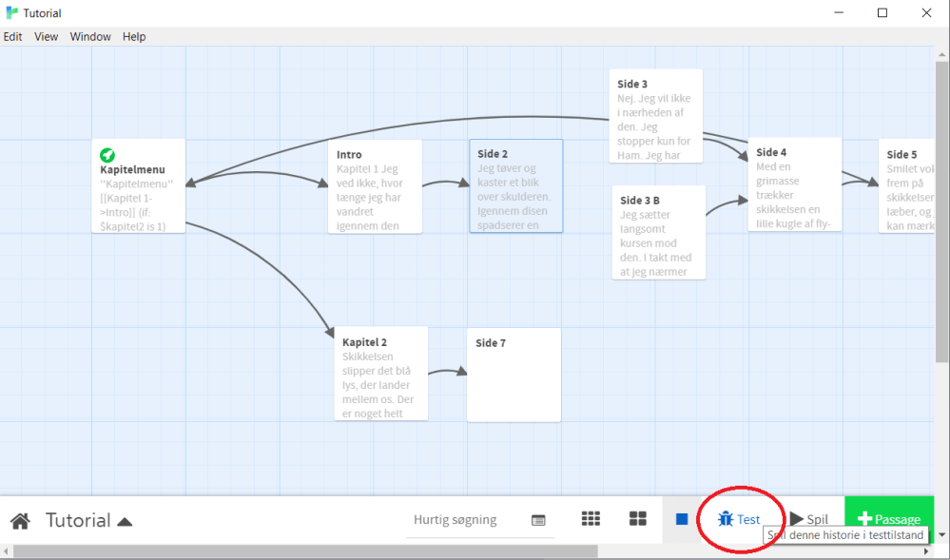Show passages as medium tiles view
The width and height of the screenshot is (950, 560).
638,519
